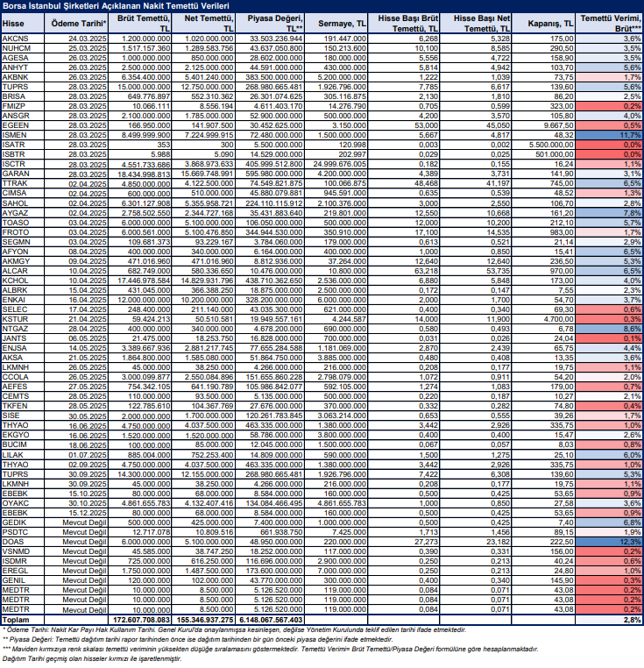644x668 pixels.
Task: Click the 'Toplam' total row label
Action: point(23,620)
